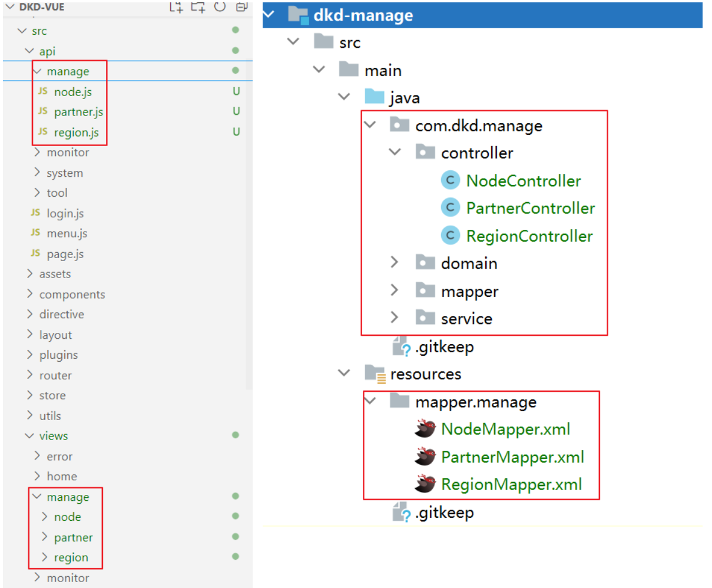Screen dimensions: 712x588
Task: Click the JS icon beside page.js
Action: point(35,253)
